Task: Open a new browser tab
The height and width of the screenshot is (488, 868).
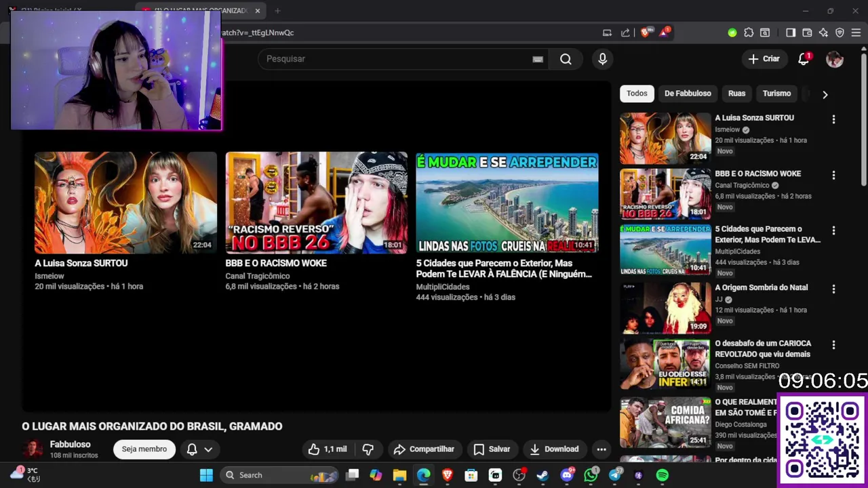Action: pos(277,11)
